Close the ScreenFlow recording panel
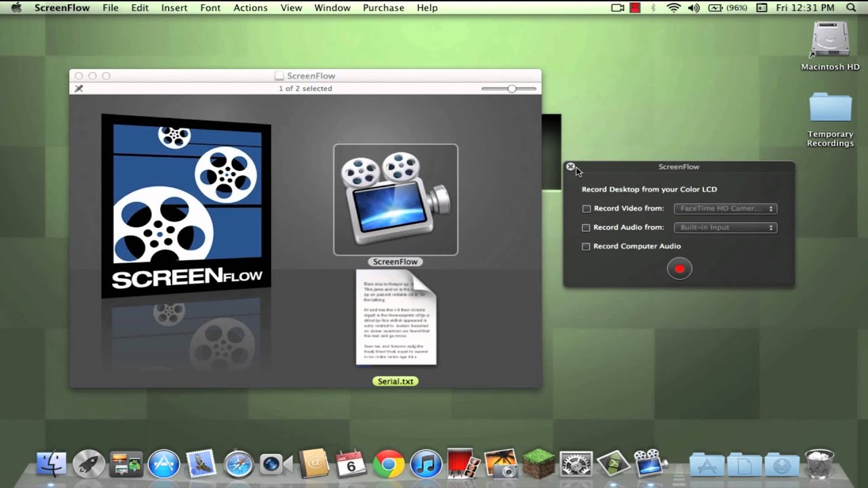This screenshot has width=868, height=488. (x=570, y=167)
